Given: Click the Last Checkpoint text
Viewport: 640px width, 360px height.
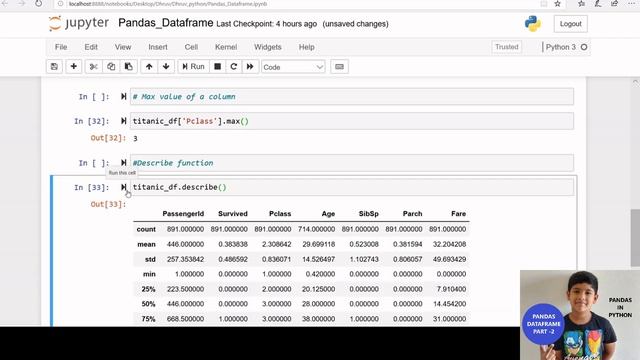Looking at the screenshot, I should coord(267,24).
